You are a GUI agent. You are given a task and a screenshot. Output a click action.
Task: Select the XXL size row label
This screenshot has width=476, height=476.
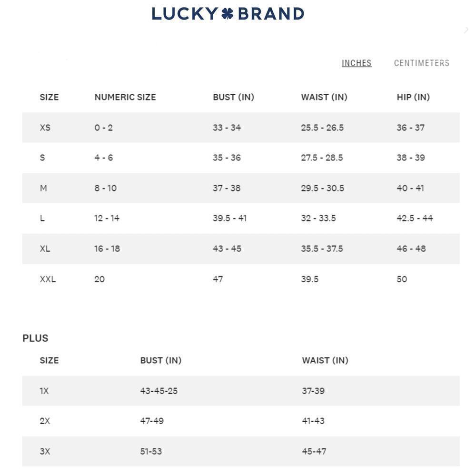[x=48, y=279]
